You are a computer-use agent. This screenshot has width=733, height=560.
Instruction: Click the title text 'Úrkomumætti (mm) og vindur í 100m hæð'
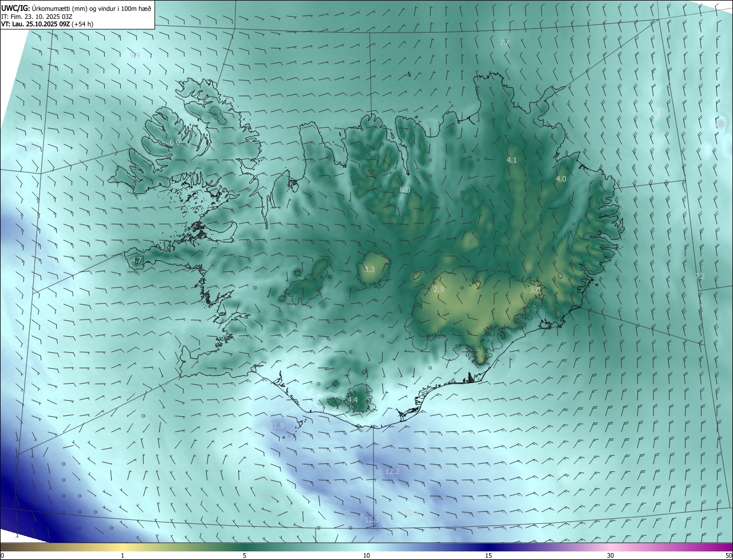[x=91, y=8]
